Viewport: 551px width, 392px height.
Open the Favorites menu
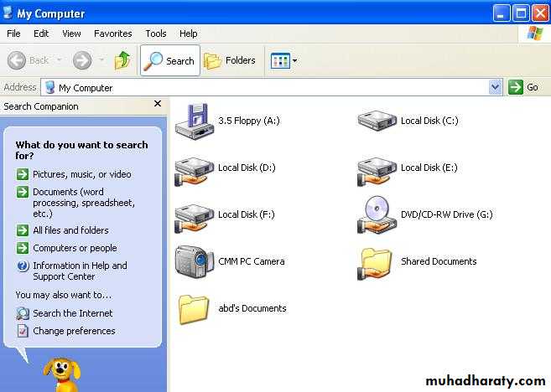click(x=112, y=34)
